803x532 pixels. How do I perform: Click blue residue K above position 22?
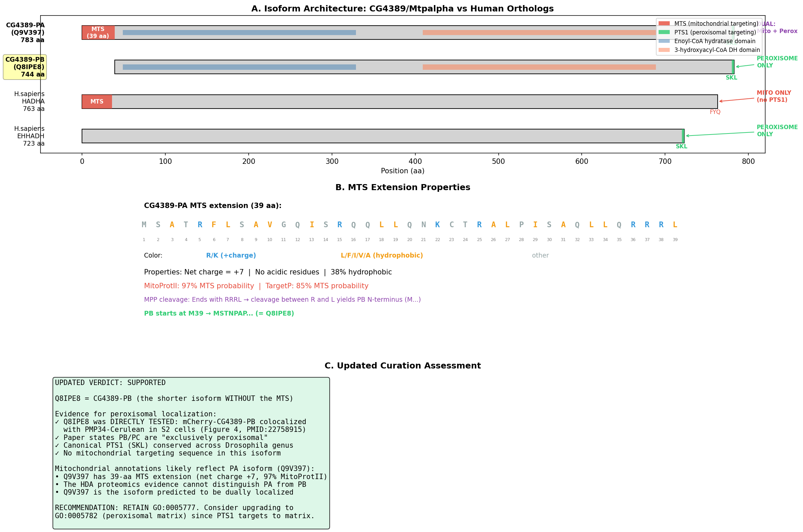click(x=437, y=225)
